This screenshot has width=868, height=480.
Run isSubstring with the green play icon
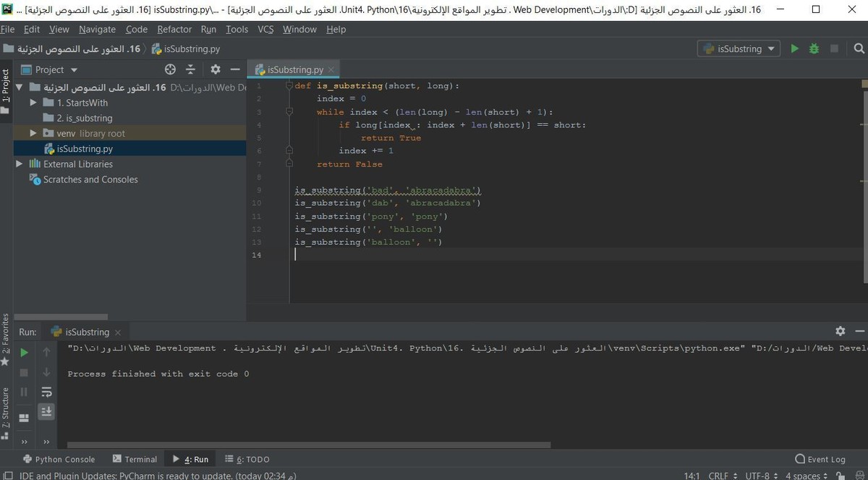coord(795,49)
